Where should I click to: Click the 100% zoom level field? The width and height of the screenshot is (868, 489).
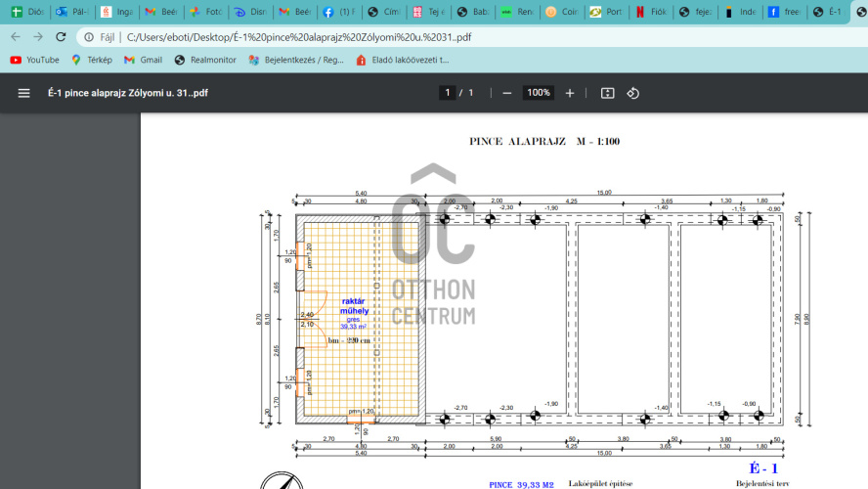538,93
